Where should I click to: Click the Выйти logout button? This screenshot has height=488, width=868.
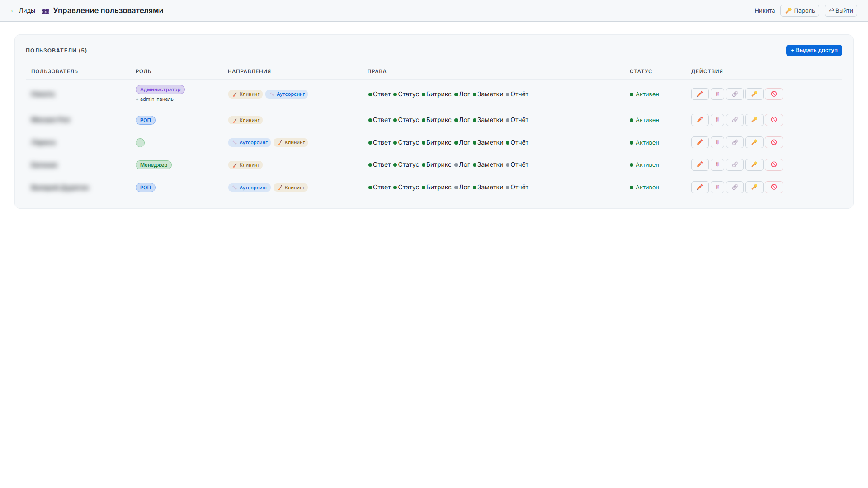coord(841,10)
